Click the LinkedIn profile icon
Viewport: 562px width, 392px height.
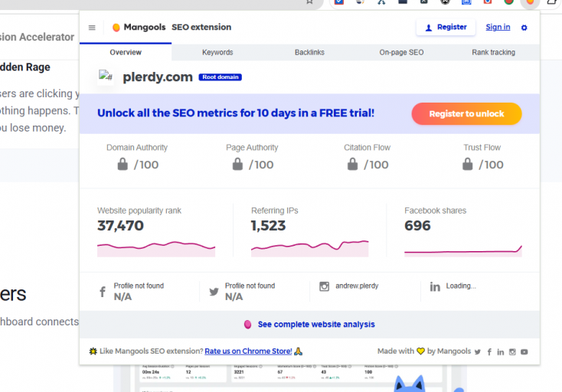[435, 286]
